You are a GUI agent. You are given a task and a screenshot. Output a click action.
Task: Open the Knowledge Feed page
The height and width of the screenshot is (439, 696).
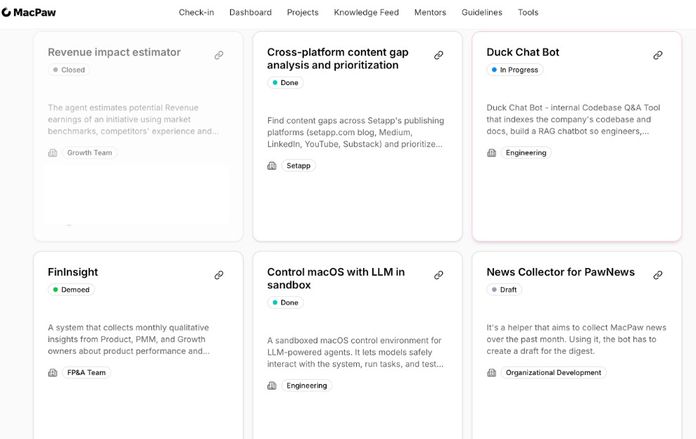pyautogui.click(x=366, y=12)
